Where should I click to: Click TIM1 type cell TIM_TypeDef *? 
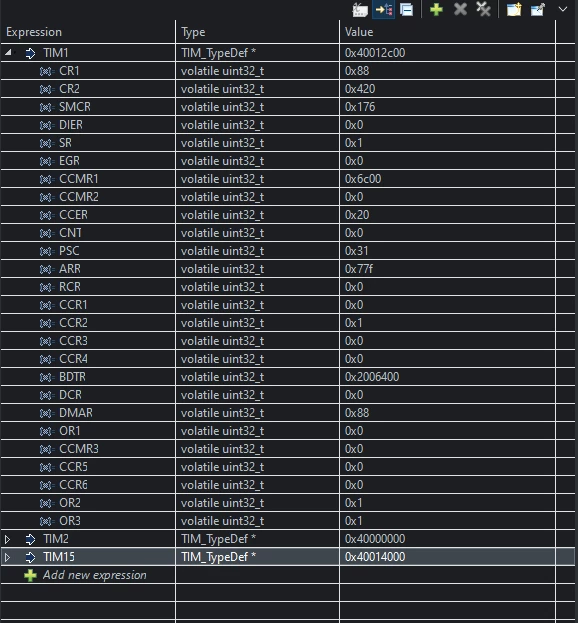coord(218,53)
